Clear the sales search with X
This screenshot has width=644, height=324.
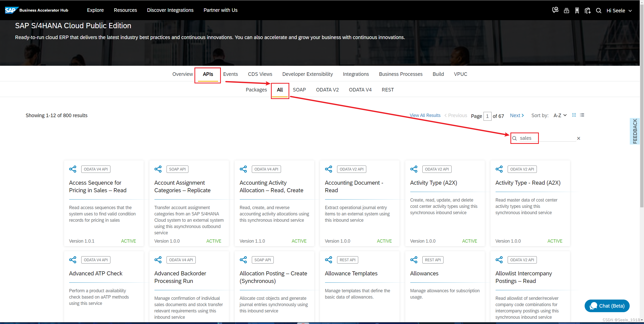[579, 138]
